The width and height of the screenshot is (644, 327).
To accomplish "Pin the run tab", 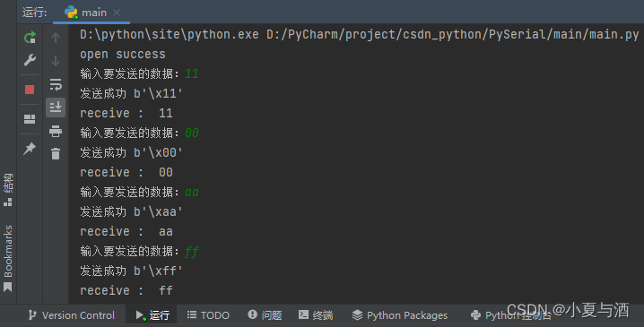I will [x=30, y=148].
